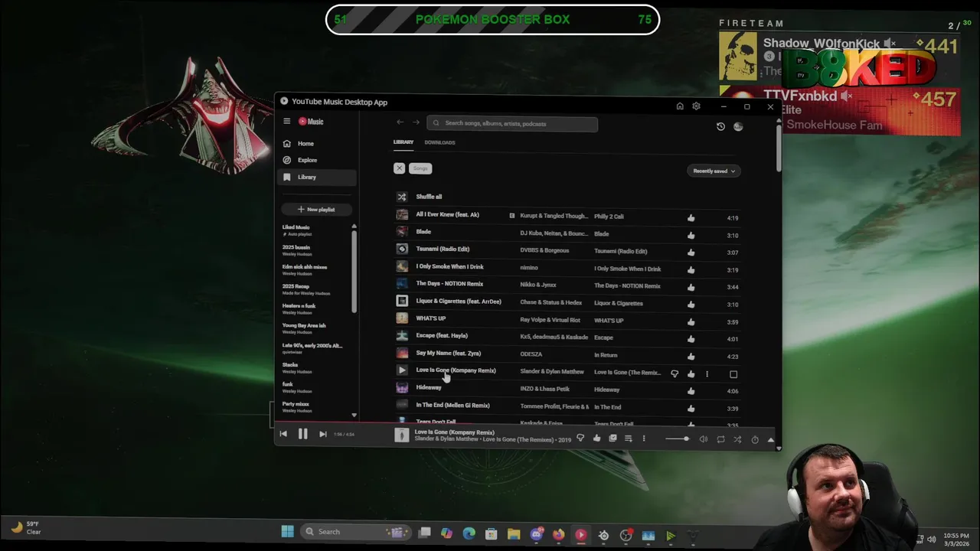Play Love Is Gone (Kompany Remix) row

click(x=402, y=370)
